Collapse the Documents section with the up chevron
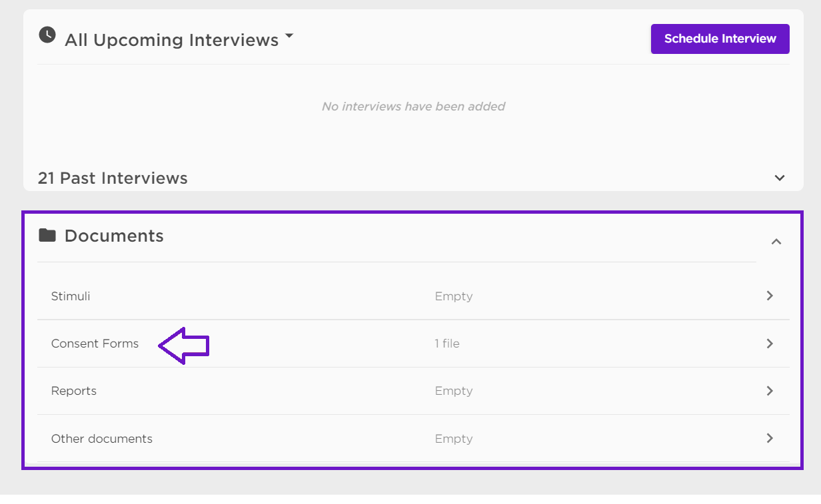 coord(776,242)
